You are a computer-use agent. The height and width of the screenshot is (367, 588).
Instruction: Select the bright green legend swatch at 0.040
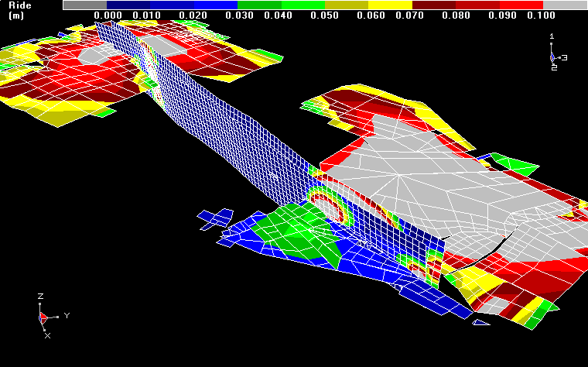pos(303,5)
